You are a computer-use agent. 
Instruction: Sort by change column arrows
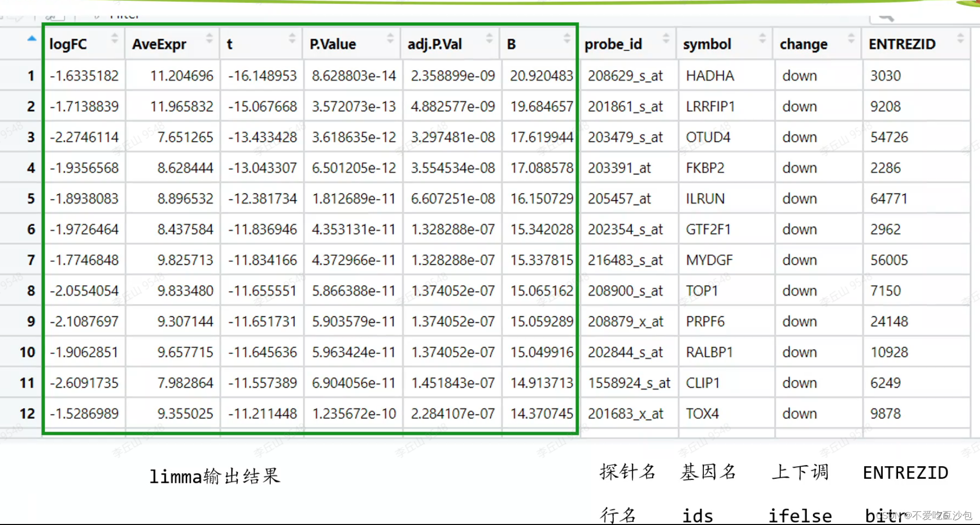pos(851,38)
